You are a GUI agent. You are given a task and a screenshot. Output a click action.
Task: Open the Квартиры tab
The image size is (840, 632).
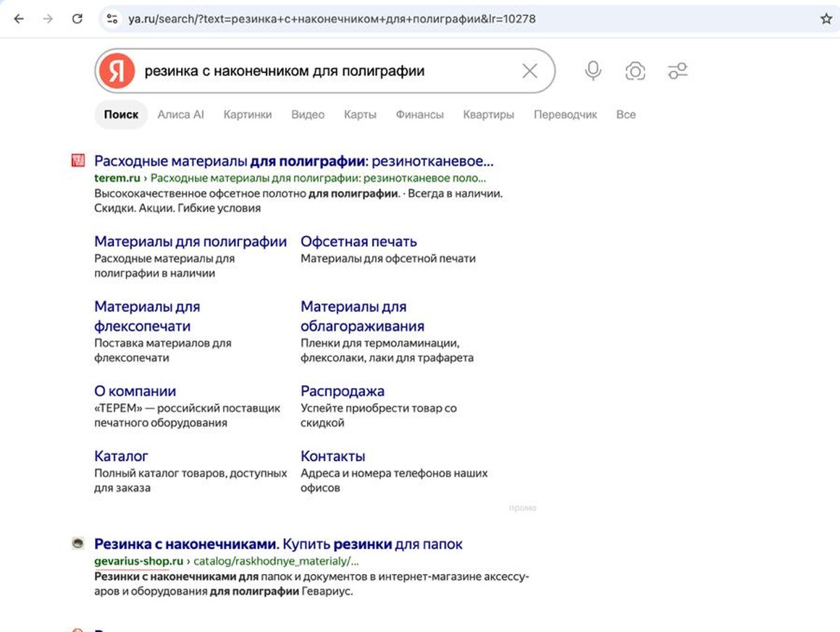point(489,114)
